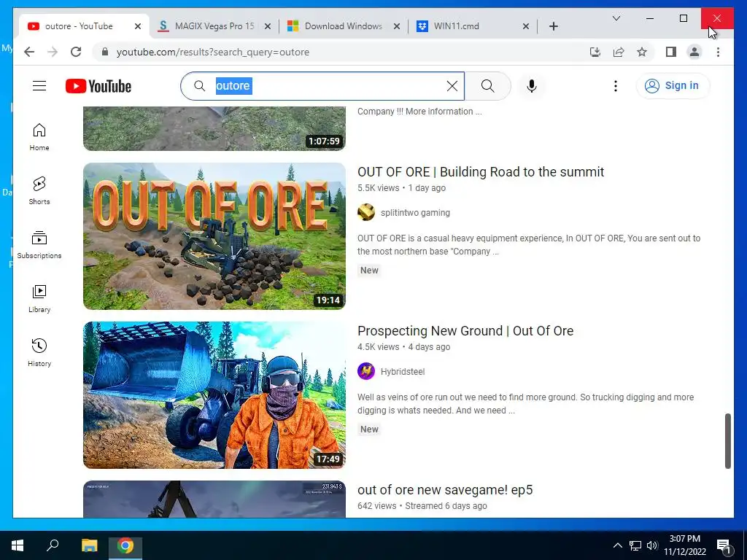Open Library in the sidebar
This screenshot has height=560, width=747.
coord(39,298)
